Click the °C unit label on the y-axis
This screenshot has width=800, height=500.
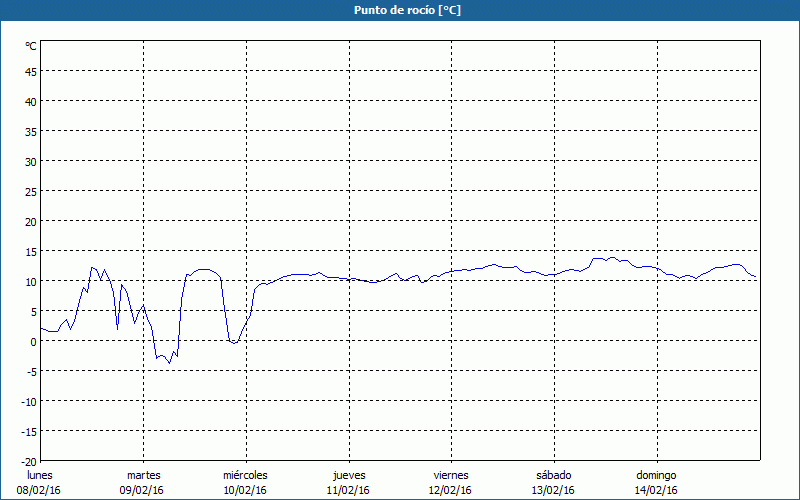(30, 46)
